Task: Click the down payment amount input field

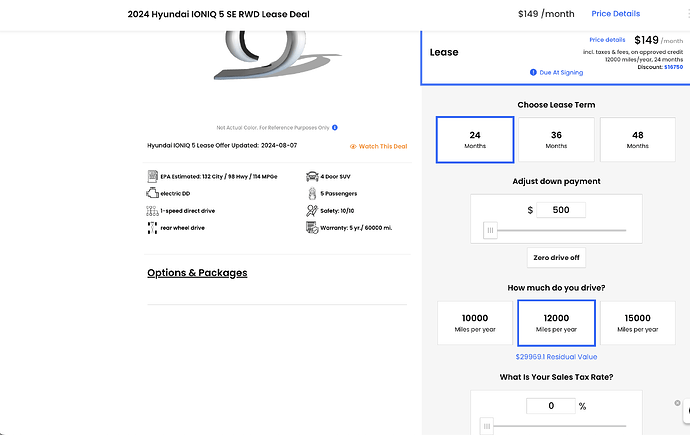Action: [x=561, y=210]
